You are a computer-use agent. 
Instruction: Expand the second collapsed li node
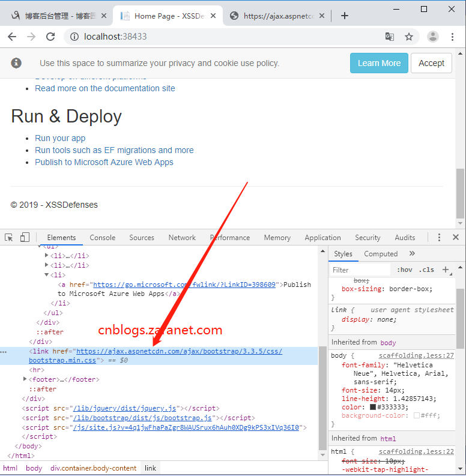46,265
